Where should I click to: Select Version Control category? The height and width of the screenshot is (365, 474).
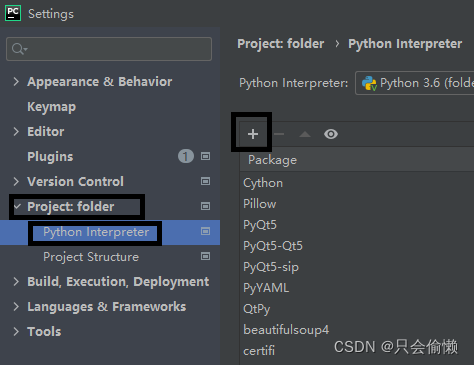(75, 182)
